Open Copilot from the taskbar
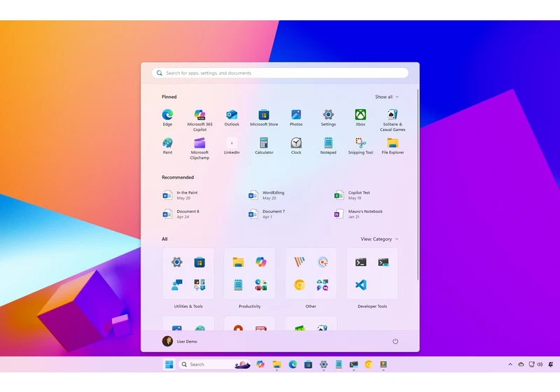 coord(260,364)
